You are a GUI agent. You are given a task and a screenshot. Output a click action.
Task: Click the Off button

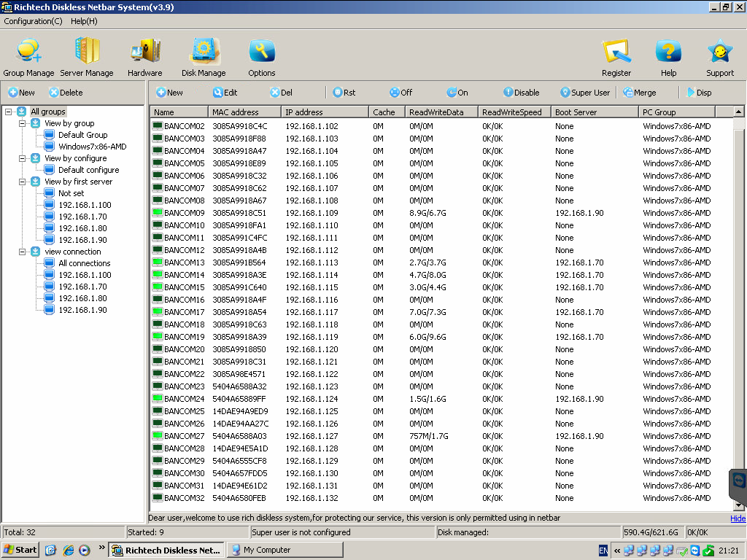pyautogui.click(x=400, y=93)
